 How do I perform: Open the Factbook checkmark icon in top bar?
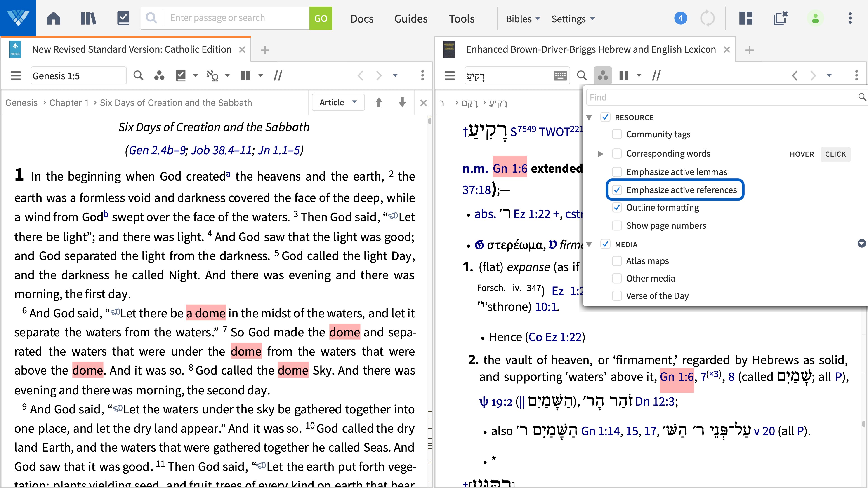(123, 18)
